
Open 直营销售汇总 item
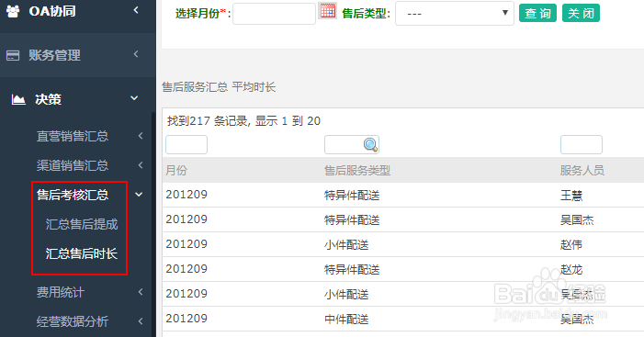(x=73, y=136)
